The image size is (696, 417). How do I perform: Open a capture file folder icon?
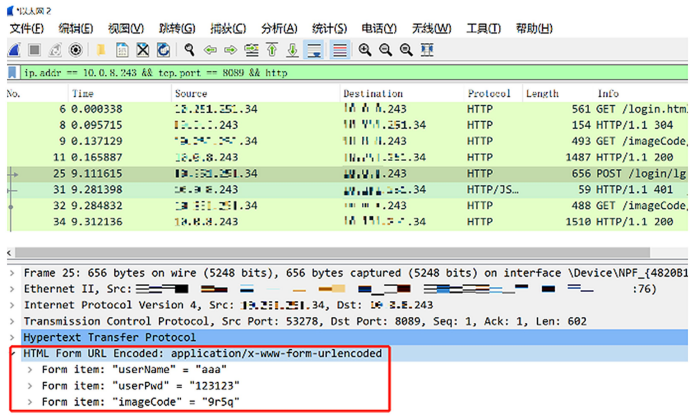pyautogui.click(x=101, y=50)
